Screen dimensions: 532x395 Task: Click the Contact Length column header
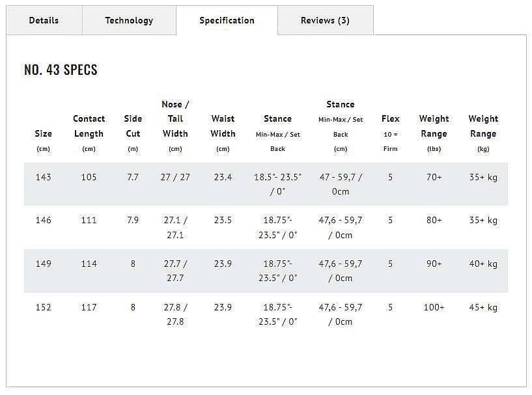coord(89,133)
